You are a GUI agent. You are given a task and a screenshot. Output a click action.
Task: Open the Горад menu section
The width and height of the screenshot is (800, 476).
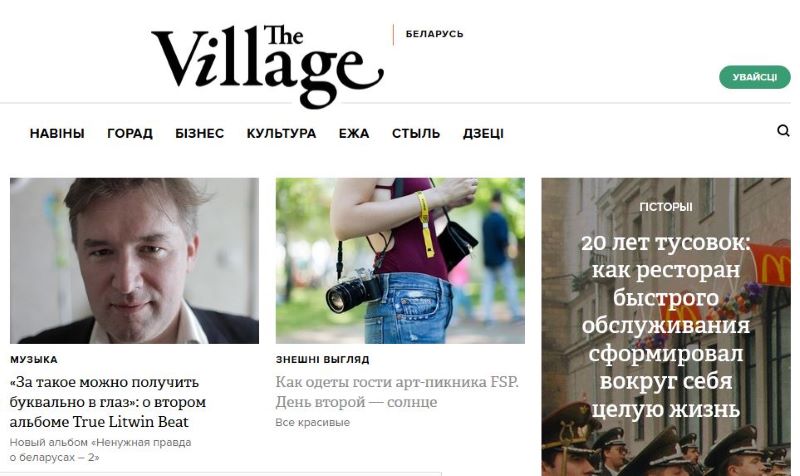pos(130,133)
